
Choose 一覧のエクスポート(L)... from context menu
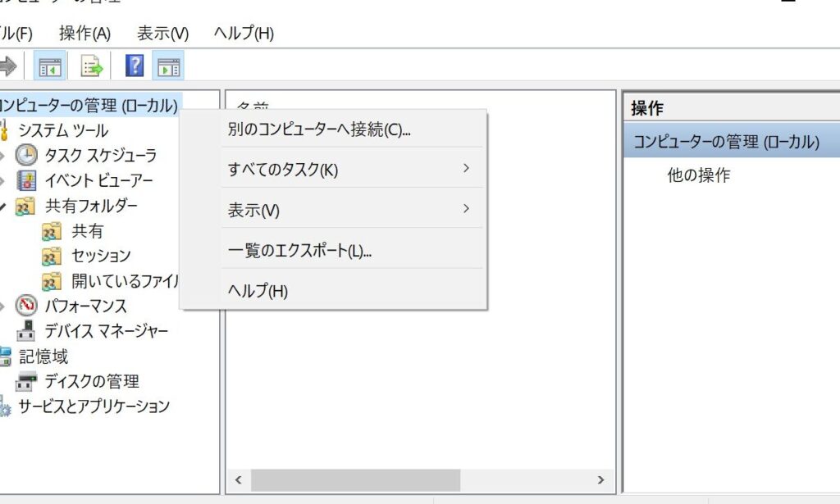(299, 251)
